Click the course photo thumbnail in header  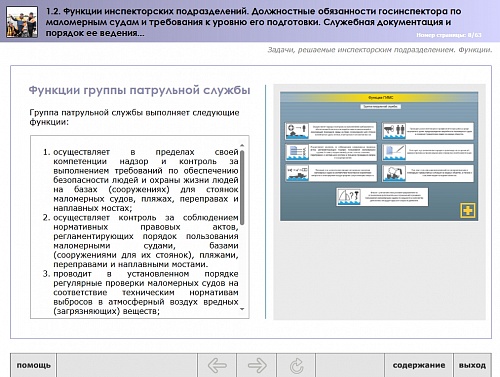click(22, 22)
